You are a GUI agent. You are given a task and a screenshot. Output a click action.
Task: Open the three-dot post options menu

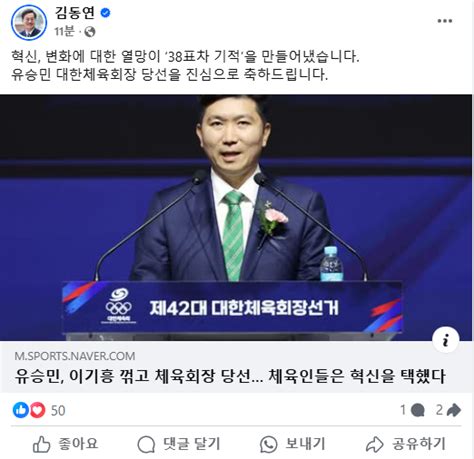click(x=444, y=21)
